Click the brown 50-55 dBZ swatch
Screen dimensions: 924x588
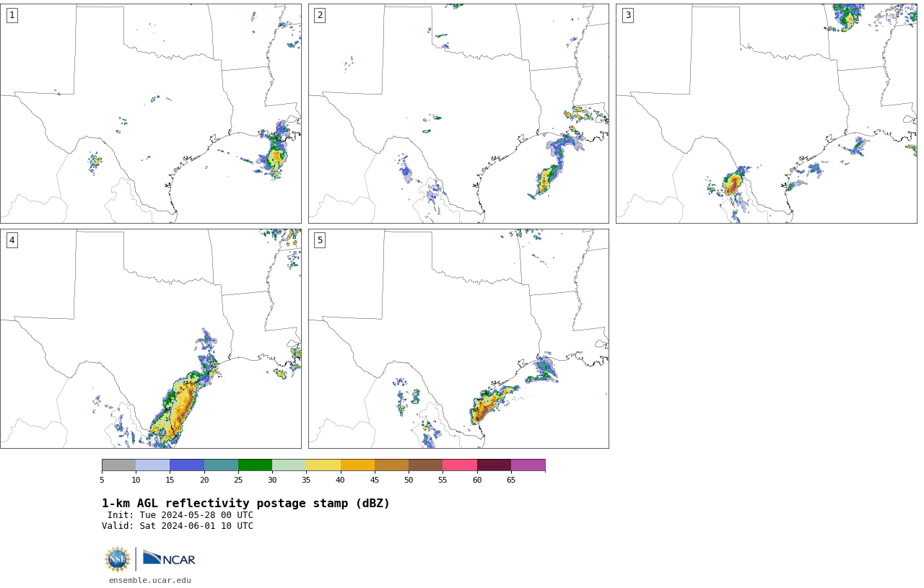425,465
